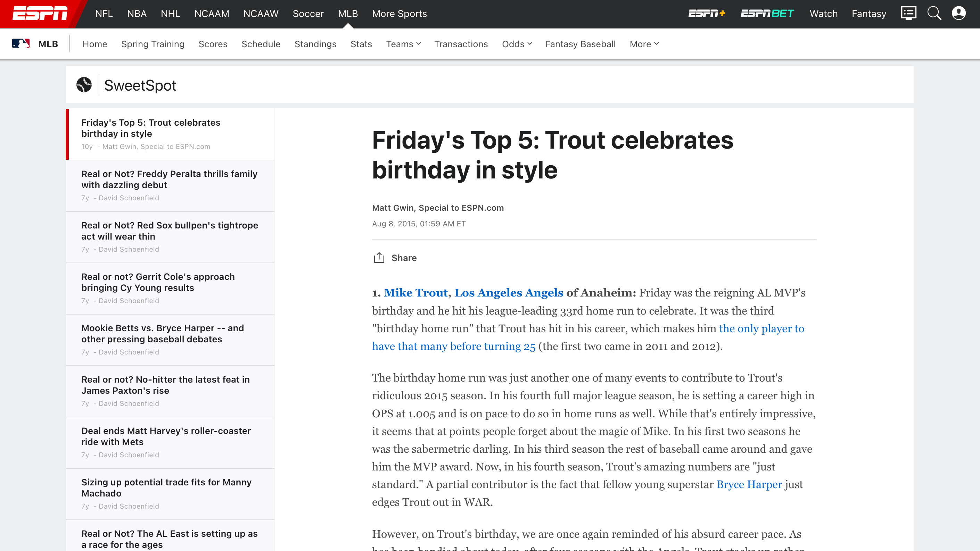The image size is (980, 551).
Task: Open Los Angeles Angels team link
Action: click(x=509, y=292)
